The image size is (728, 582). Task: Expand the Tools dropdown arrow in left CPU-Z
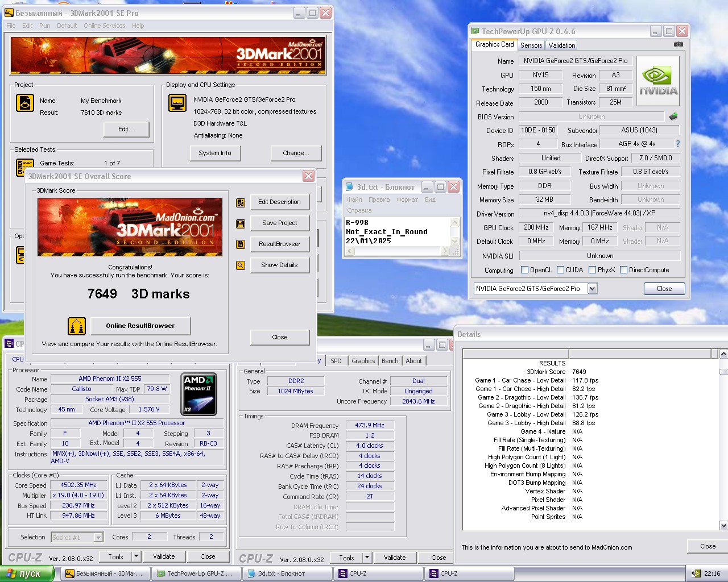(x=136, y=556)
